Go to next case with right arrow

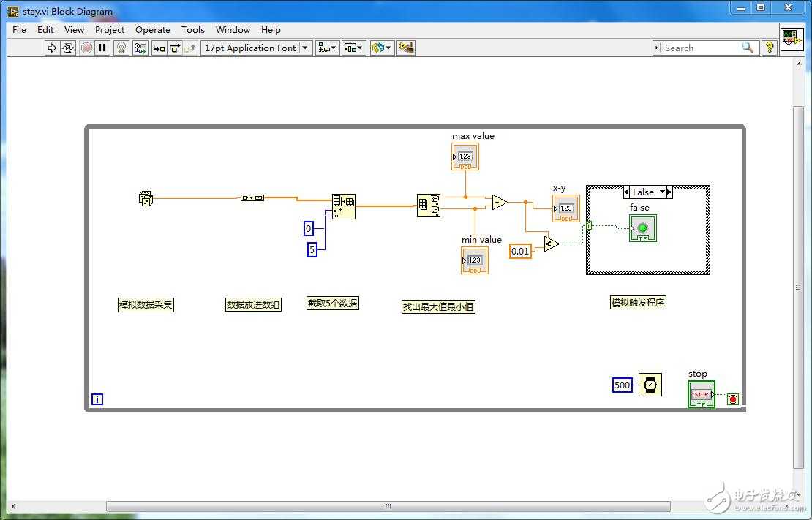point(669,192)
